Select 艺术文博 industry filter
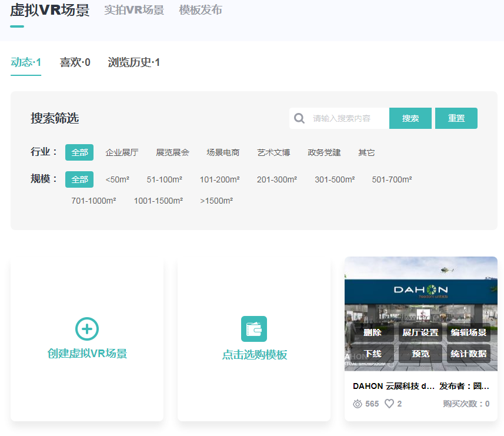504x436 pixels. click(273, 152)
